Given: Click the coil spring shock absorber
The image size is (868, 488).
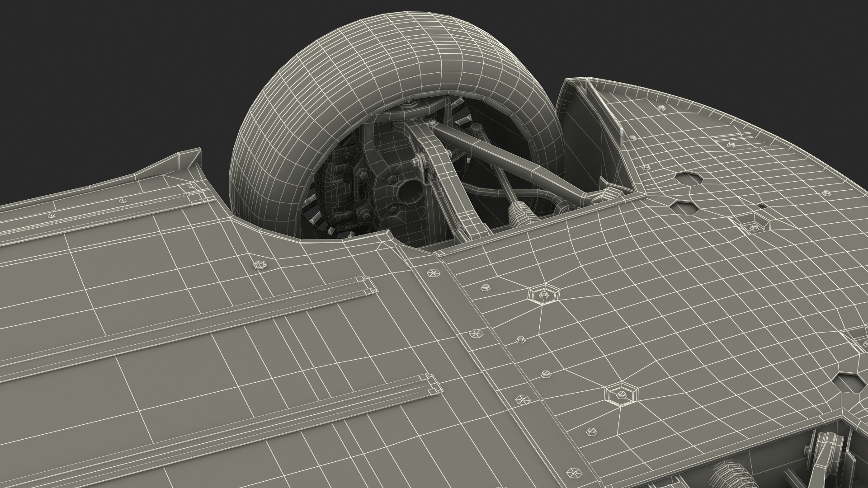Looking at the screenshot, I should click(521, 213).
